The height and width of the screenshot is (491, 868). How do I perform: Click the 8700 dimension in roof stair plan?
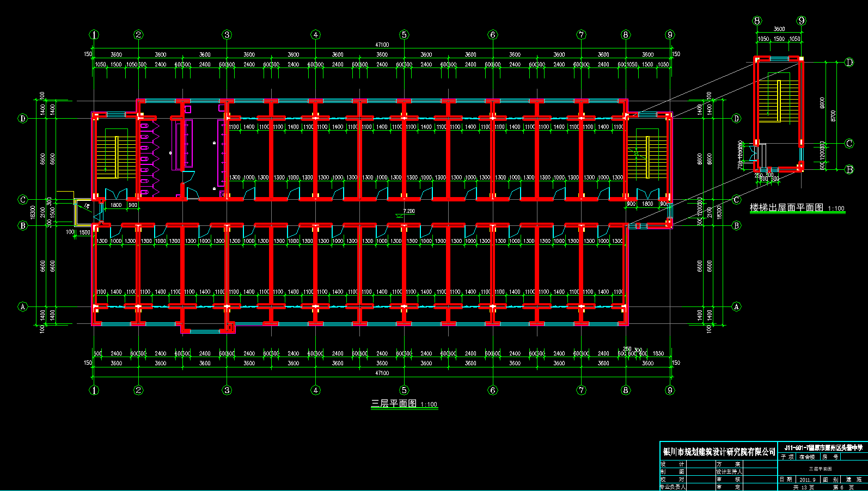point(833,115)
